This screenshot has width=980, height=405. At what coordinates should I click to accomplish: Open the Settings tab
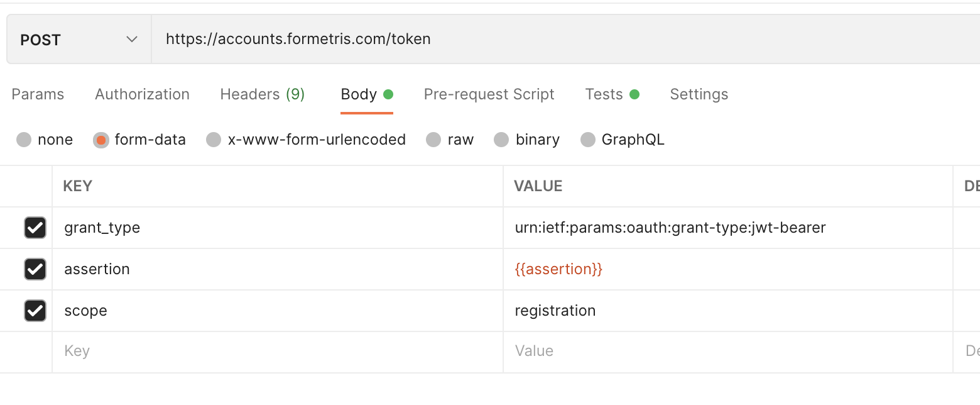(x=699, y=94)
